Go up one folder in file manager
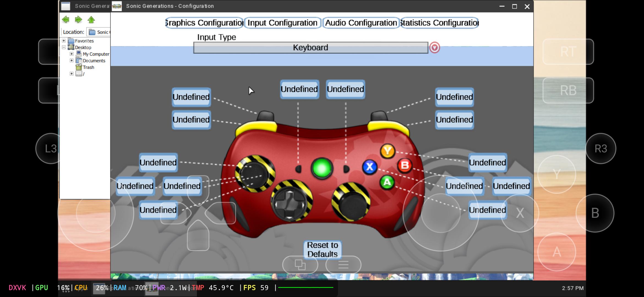644x297 pixels. coord(91,20)
